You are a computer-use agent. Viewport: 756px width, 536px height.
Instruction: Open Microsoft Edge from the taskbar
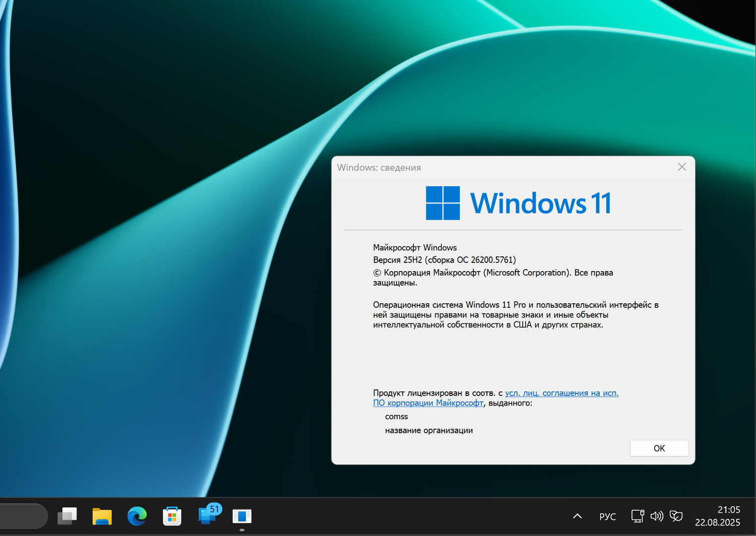[x=136, y=516]
